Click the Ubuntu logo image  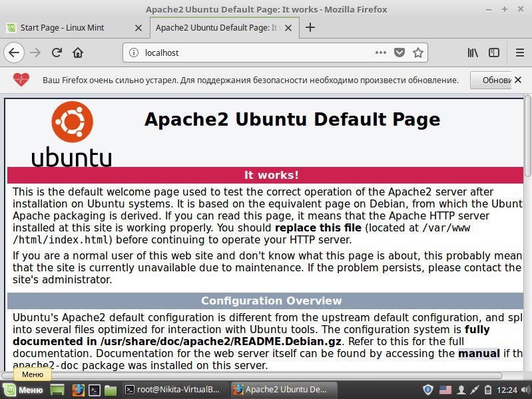[72, 134]
